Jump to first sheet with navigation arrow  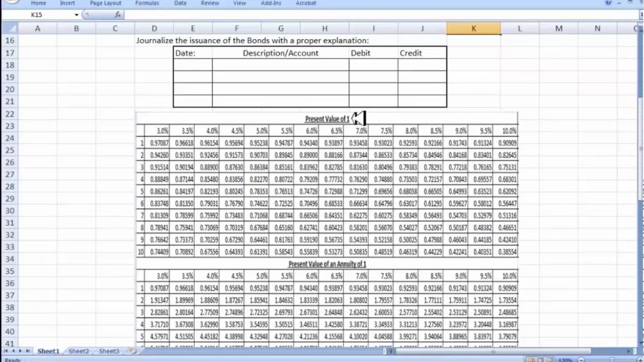click(x=6, y=351)
